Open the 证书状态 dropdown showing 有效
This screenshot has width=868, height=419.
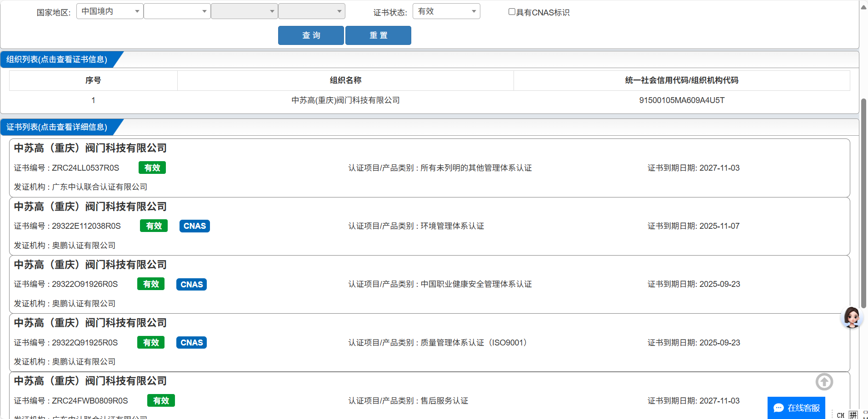coord(446,11)
